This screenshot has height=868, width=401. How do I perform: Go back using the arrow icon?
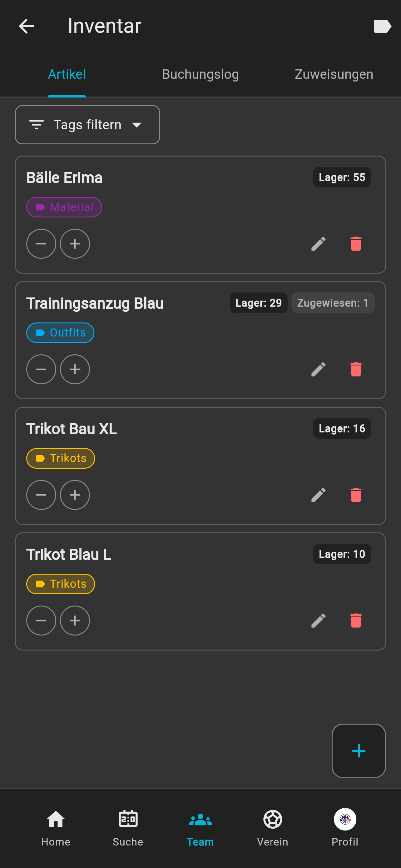coord(26,26)
